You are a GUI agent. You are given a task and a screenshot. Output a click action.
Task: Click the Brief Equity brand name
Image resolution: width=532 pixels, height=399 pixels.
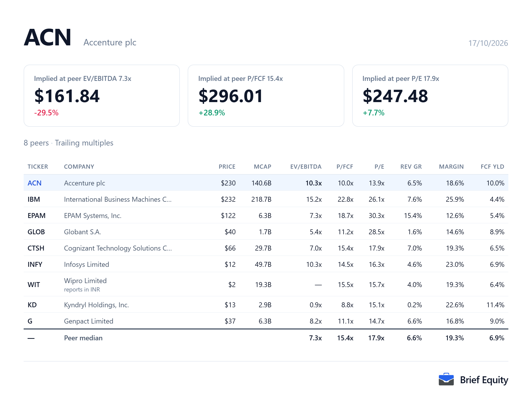(x=484, y=380)
